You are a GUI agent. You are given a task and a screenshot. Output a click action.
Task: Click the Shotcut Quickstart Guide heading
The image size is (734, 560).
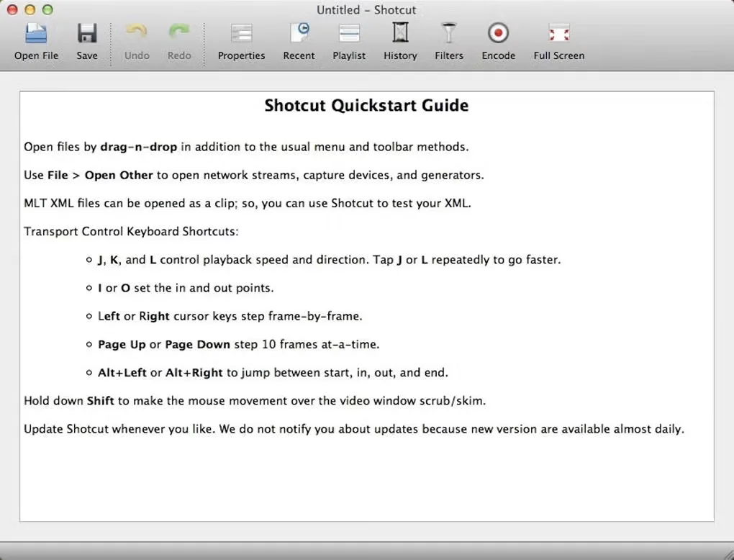pos(366,105)
